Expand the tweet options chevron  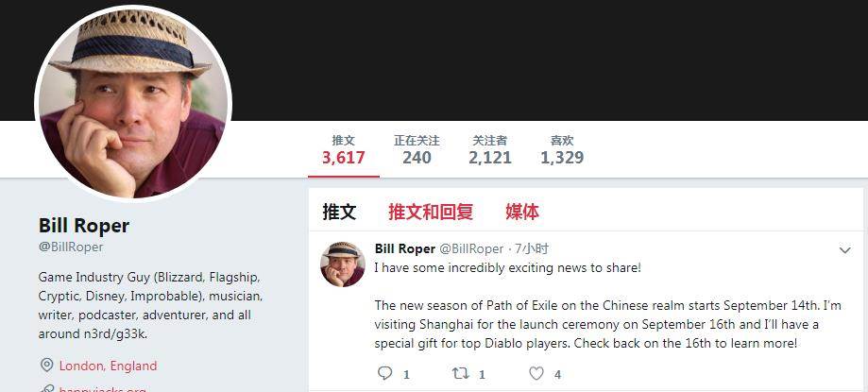(x=844, y=250)
